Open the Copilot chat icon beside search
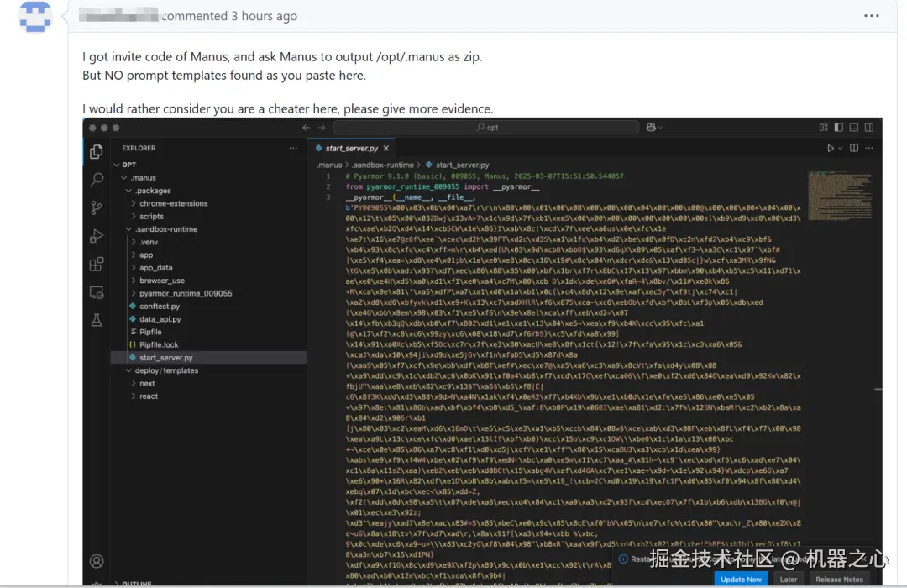This screenshot has width=907, height=588. (653, 128)
